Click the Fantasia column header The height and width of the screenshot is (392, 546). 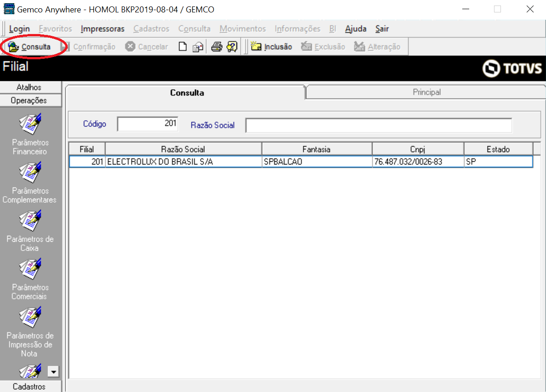(x=316, y=149)
